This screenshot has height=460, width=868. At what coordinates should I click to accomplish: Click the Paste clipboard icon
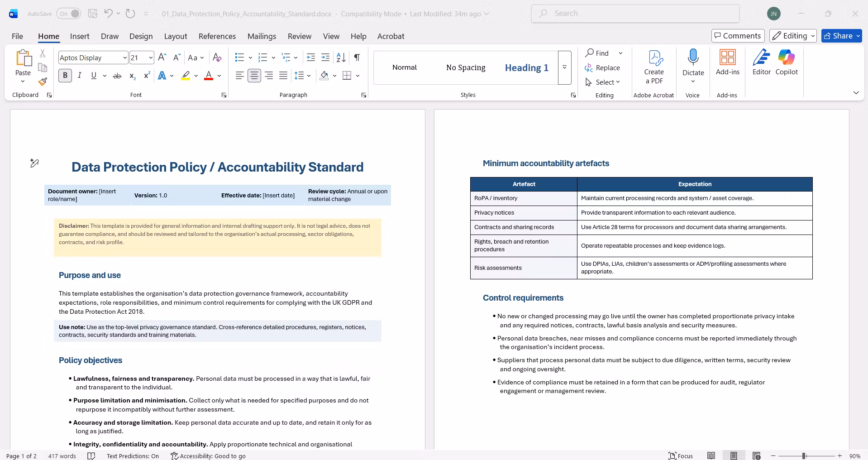[x=23, y=58]
